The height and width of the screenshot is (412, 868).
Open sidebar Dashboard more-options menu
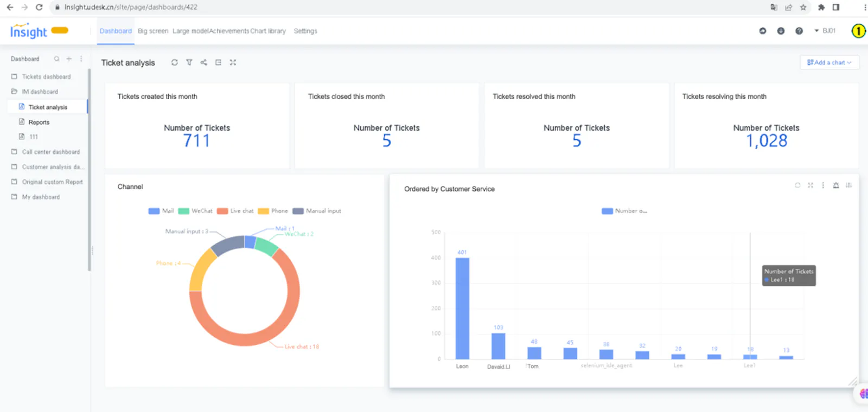click(x=81, y=59)
